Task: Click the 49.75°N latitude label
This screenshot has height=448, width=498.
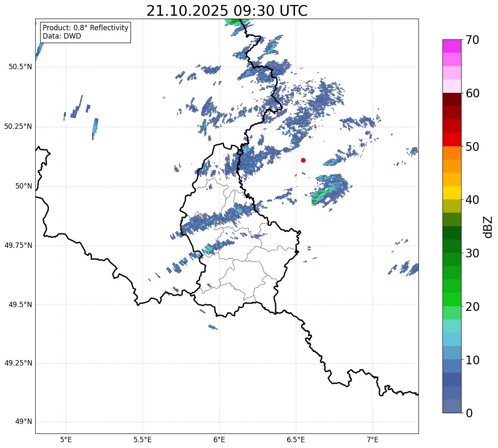Action: (x=18, y=245)
